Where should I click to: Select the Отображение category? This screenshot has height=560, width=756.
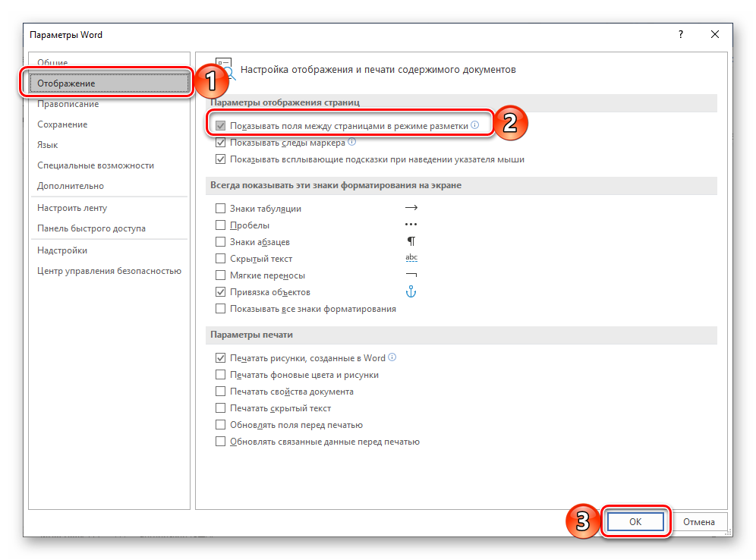click(109, 83)
